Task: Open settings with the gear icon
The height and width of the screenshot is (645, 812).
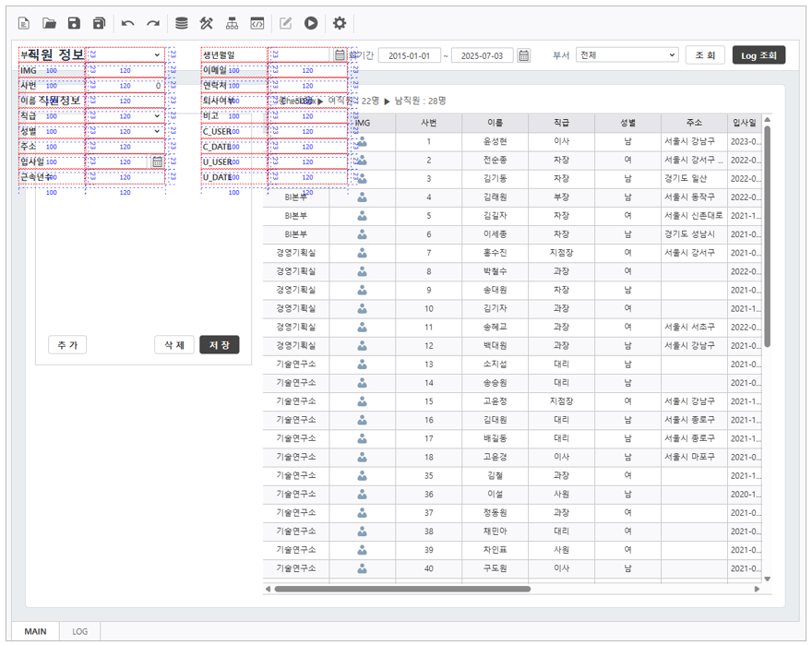Action: pyautogui.click(x=340, y=23)
